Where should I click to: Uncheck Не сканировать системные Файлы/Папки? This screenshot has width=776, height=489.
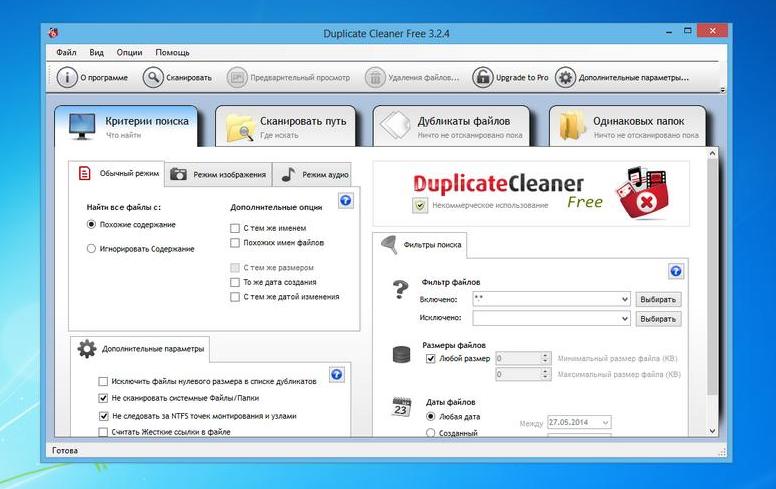[x=103, y=398]
